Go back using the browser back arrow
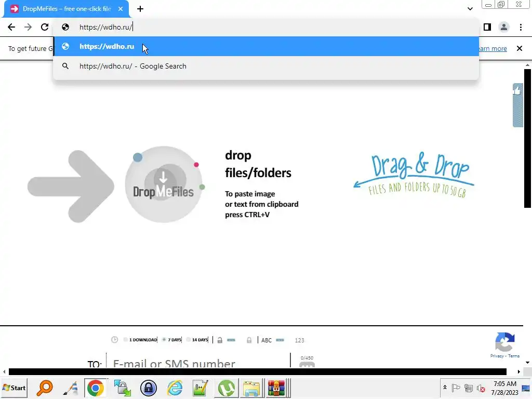 pyautogui.click(x=11, y=27)
